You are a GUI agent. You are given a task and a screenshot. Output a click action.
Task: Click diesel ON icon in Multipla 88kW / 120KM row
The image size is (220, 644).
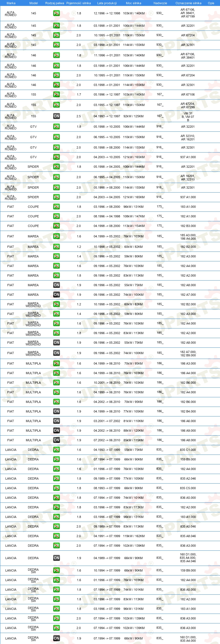click(x=57, y=431)
